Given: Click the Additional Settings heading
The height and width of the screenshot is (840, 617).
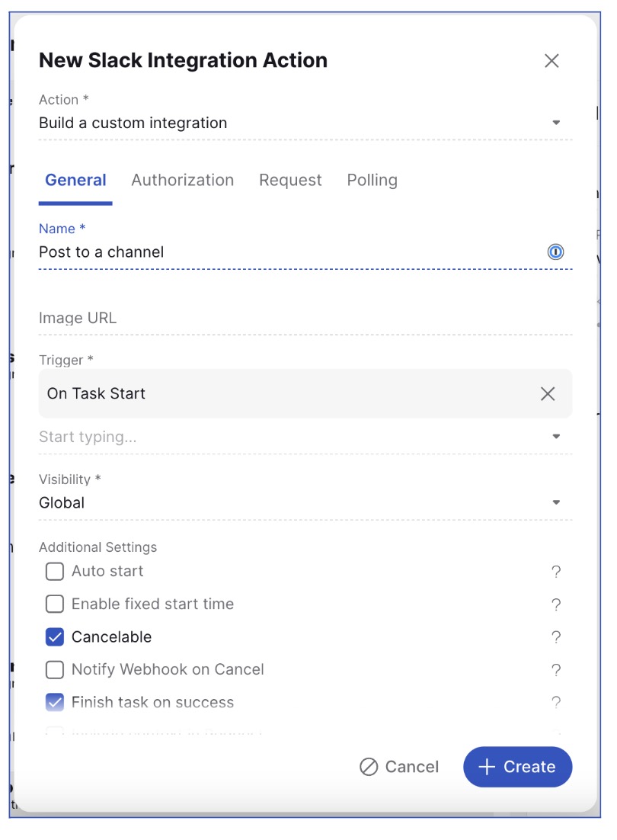Looking at the screenshot, I should 98,547.
